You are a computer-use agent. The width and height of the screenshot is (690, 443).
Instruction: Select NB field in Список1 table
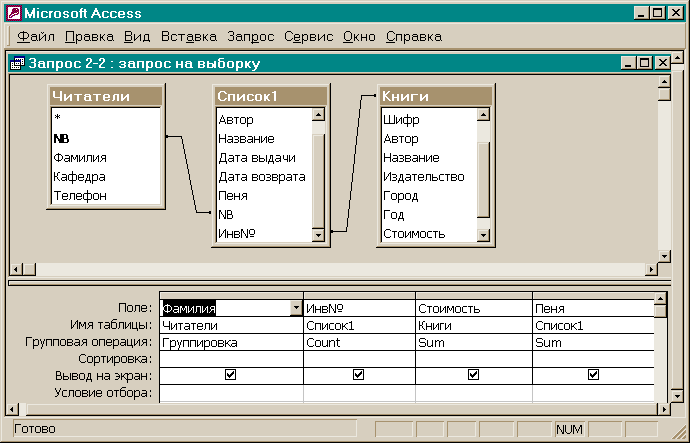[264, 214]
